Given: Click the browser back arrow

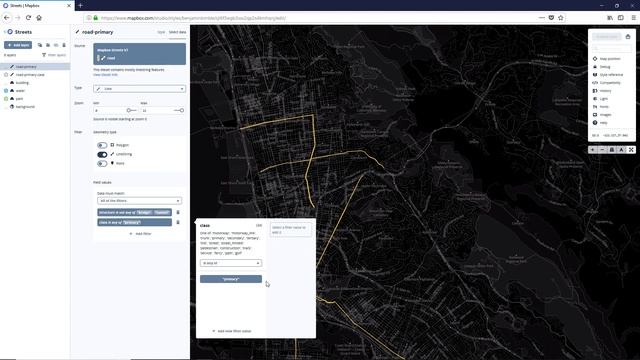Looking at the screenshot, I should pos(7,18).
